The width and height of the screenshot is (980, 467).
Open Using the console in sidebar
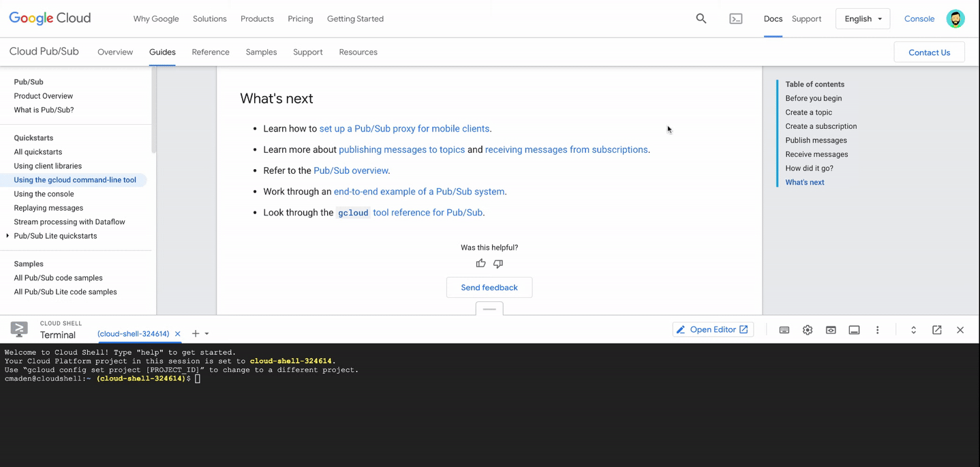click(44, 194)
